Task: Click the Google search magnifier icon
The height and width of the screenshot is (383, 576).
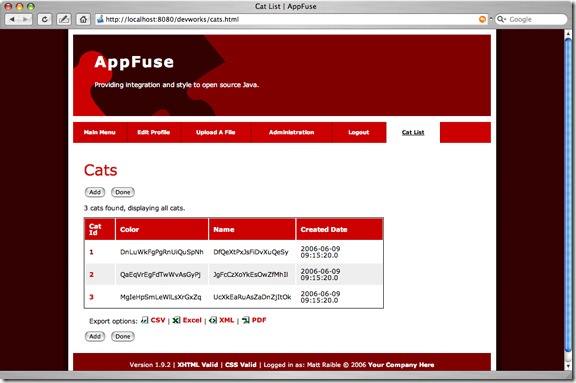Action: (501, 19)
